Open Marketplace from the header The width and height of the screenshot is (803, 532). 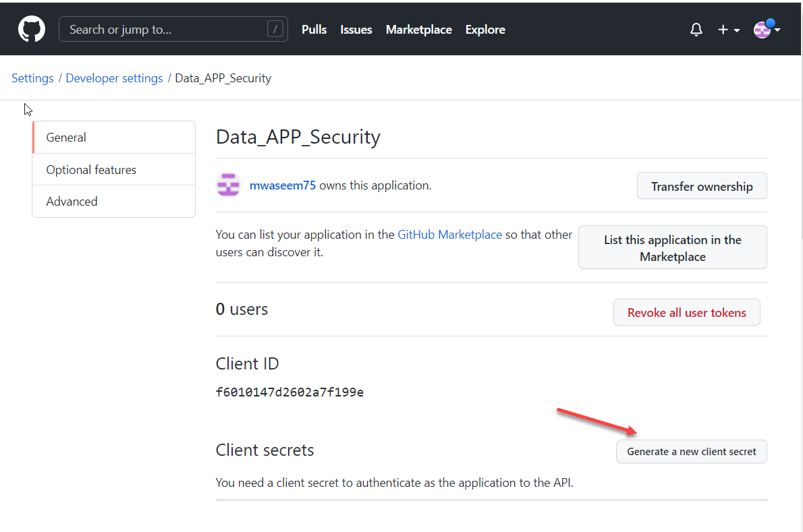point(418,30)
